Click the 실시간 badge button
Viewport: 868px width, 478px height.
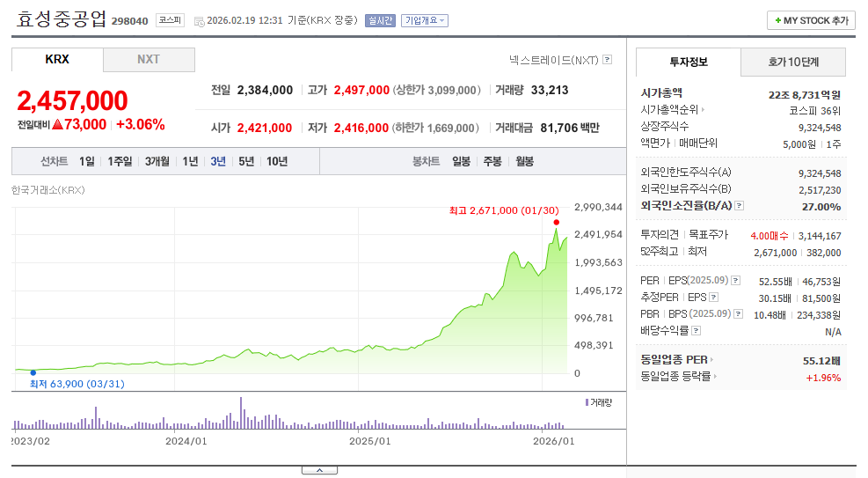(x=380, y=20)
